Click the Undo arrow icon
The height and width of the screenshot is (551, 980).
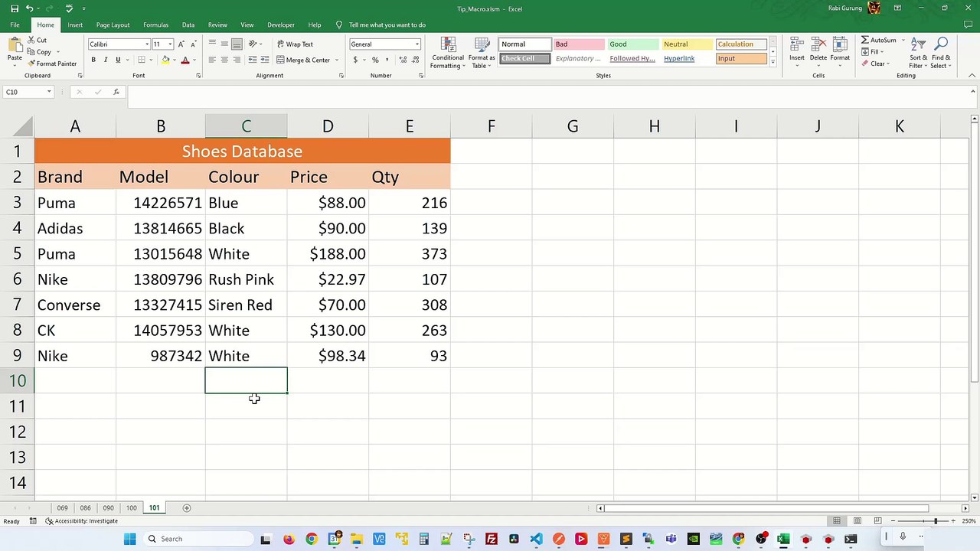click(29, 8)
